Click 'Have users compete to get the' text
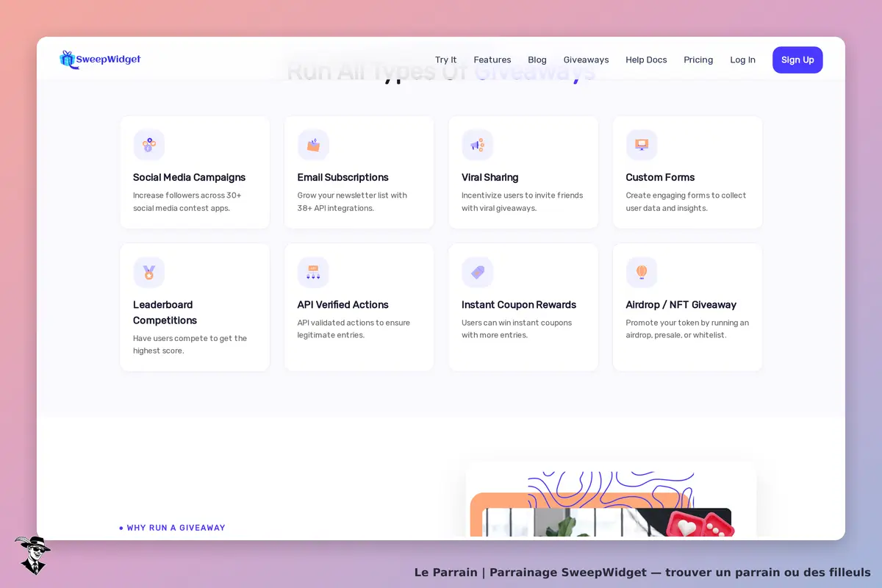 coord(190,339)
